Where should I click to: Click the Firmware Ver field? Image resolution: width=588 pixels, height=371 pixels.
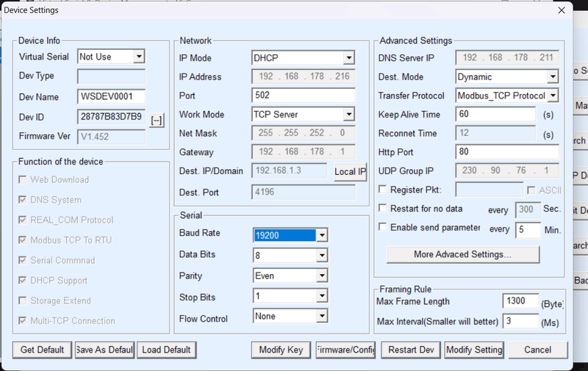[x=112, y=137]
